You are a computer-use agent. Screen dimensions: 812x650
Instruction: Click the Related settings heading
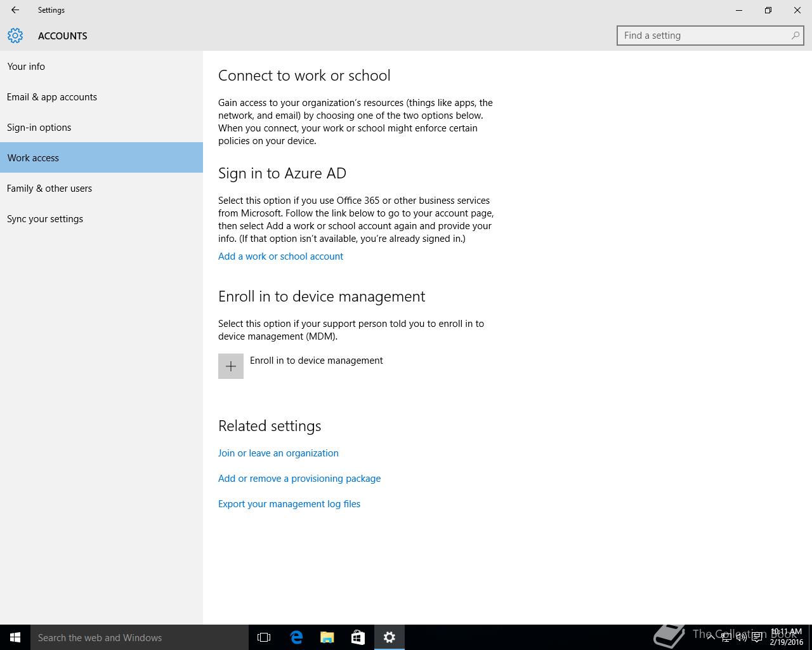[x=270, y=426]
